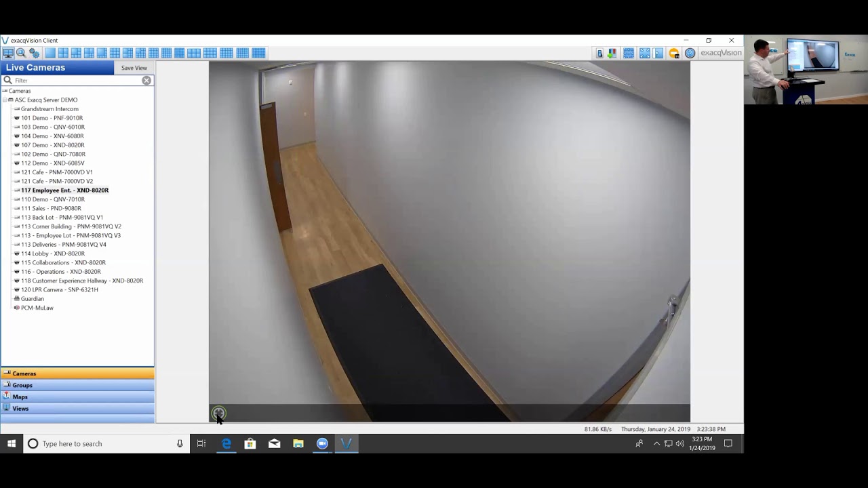Open the Cameras panel tab

click(77, 373)
